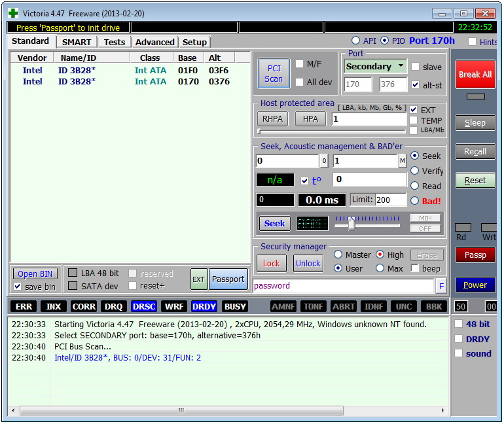The width and height of the screenshot is (504, 424).
Task: Click the BBK error indicator
Action: pos(434,306)
